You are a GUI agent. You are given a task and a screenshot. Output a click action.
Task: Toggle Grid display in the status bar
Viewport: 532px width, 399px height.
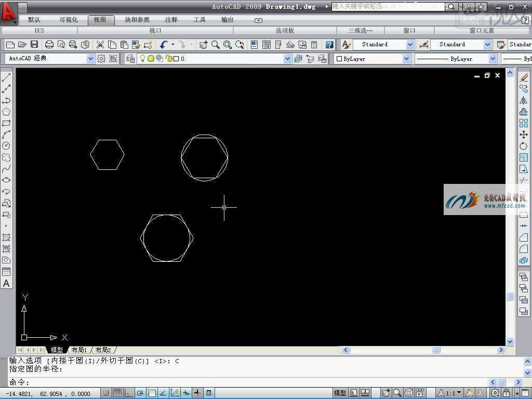pyautogui.click(x=117, y=393)
